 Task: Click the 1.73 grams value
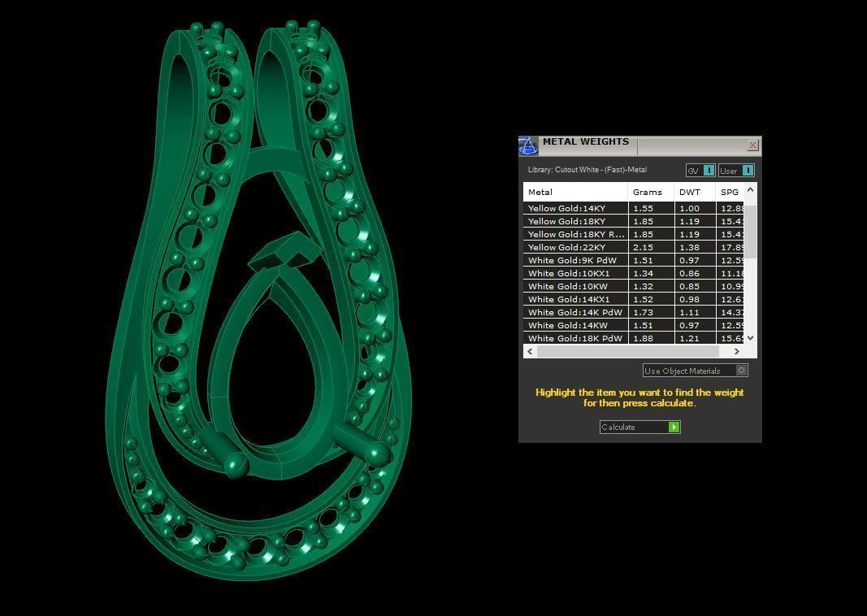(x=643, y=312)
